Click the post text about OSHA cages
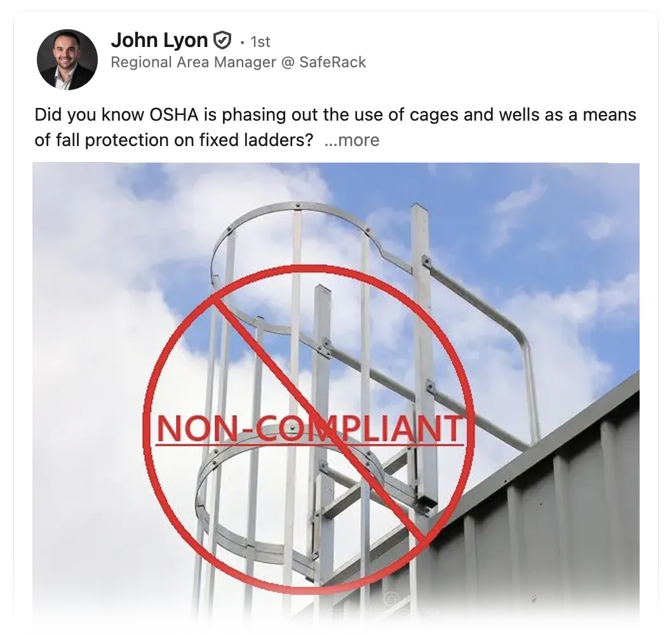 point(335,127)
